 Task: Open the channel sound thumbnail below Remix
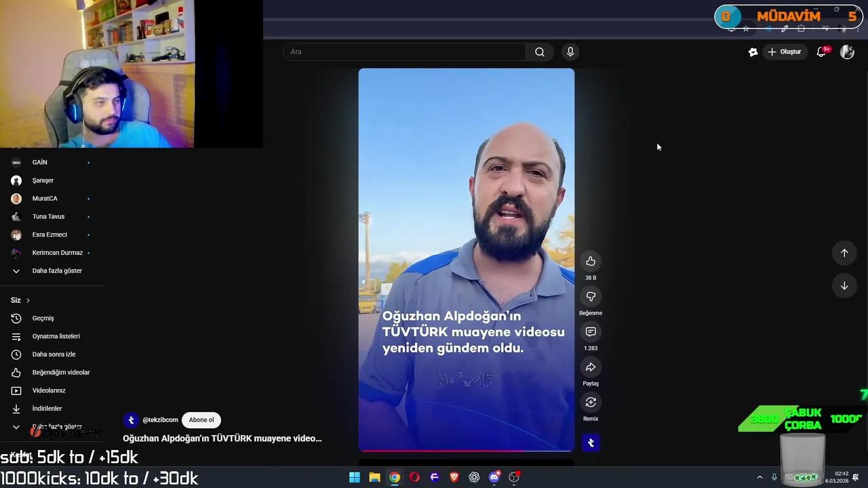tap(591, 443)
